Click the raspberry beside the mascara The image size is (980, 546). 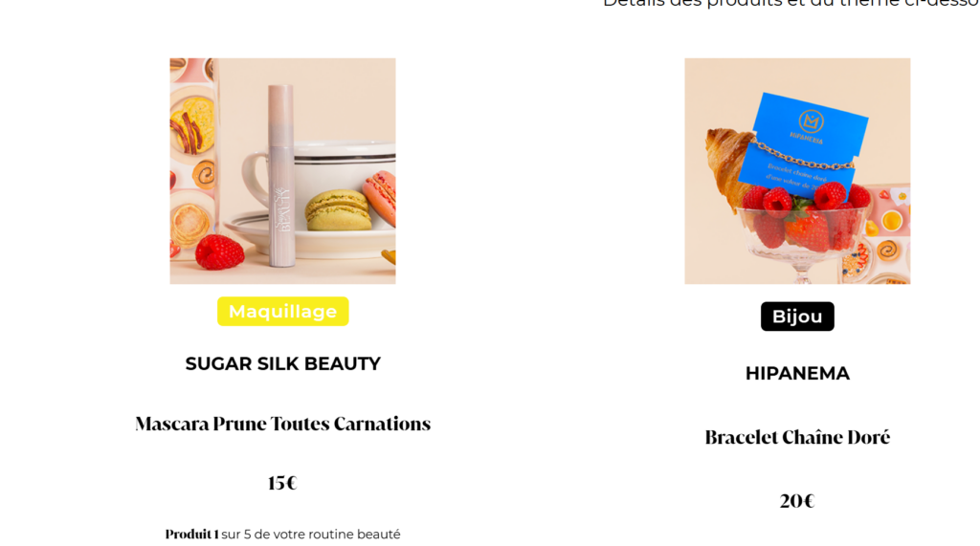pyautogui.click(x=219, y=251)
